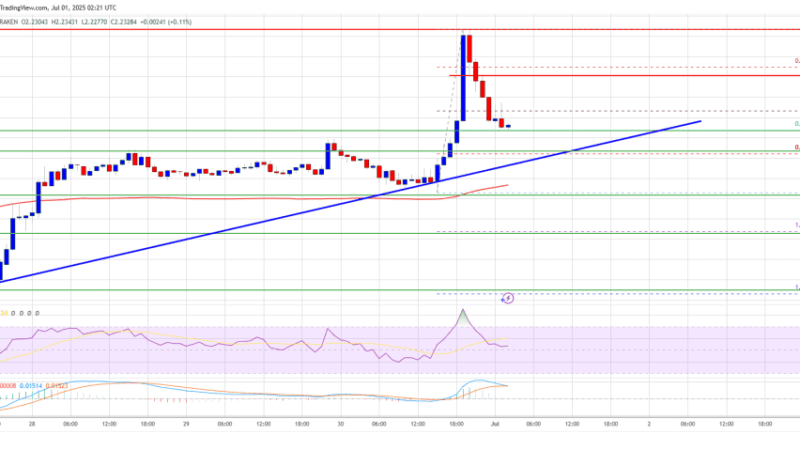The height and width of the screenshot is (450, 800).
Task: Click the +0.00241 (+0.11%) change value
Action: click(x=166, y=22)
